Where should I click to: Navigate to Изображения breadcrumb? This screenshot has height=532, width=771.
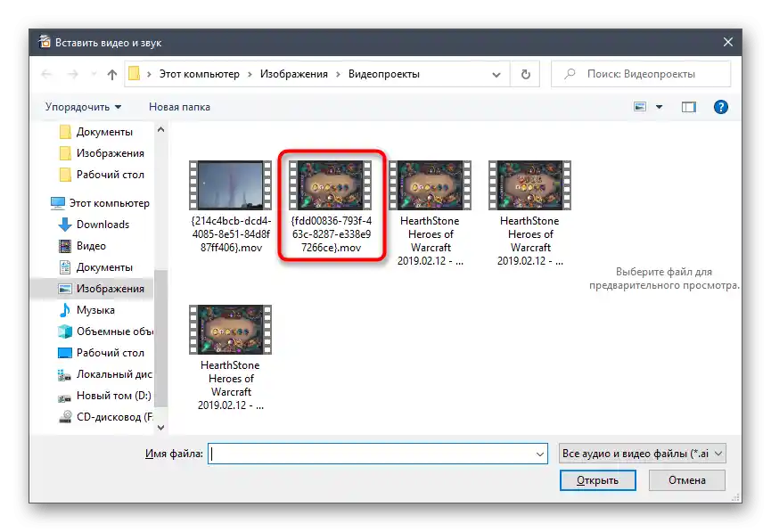point(293,74)
